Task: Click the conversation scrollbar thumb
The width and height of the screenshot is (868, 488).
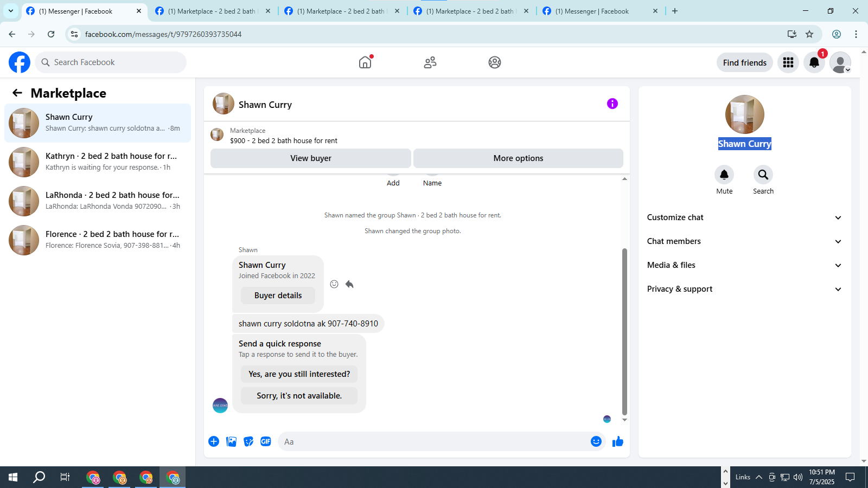Action: tap(624, 331)
